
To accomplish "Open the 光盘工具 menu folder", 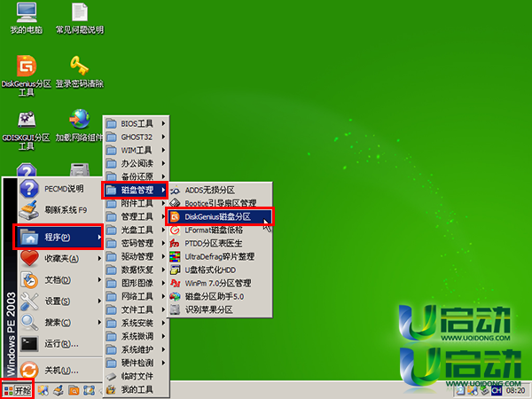I will pos(136,230).
